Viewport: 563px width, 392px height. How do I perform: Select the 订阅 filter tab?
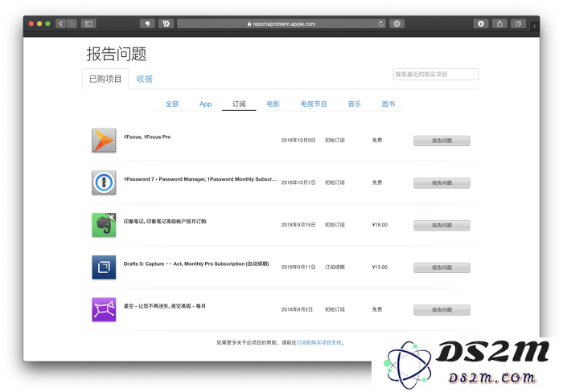coord(239,104)
